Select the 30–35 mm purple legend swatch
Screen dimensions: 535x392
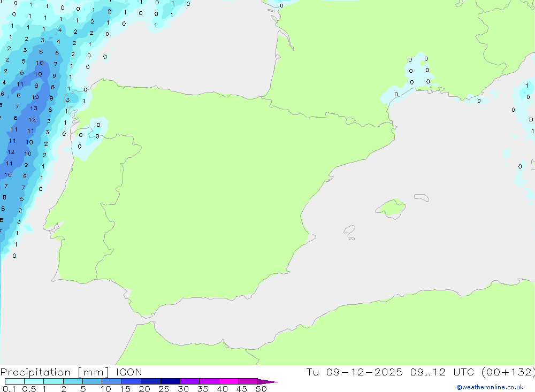(189, 381)
